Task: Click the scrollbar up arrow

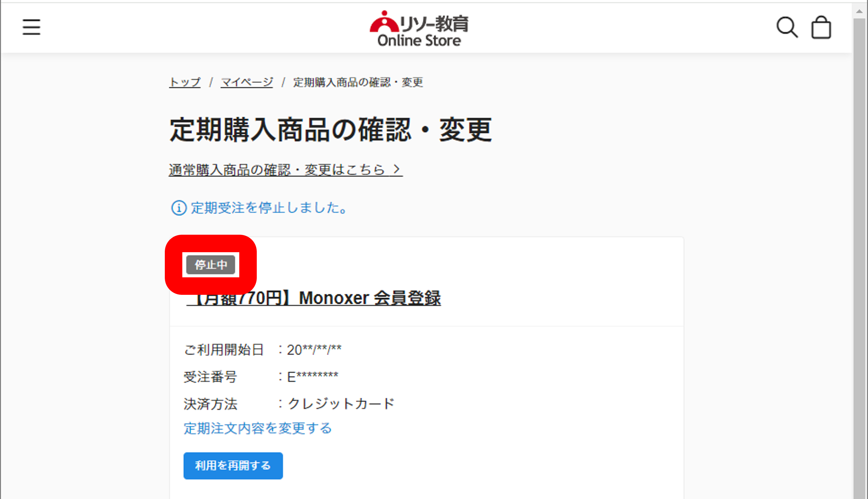Action: pyautogui.click(x=859, y=11)
